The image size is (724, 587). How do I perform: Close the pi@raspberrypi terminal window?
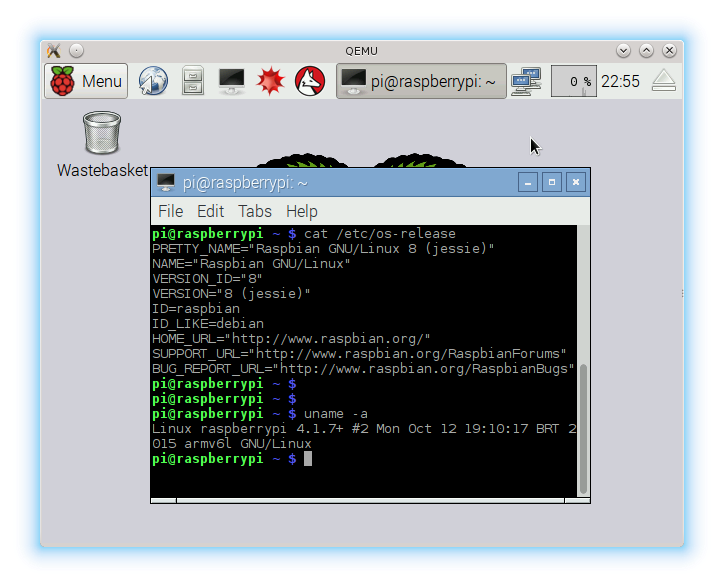tap(576, 182)
